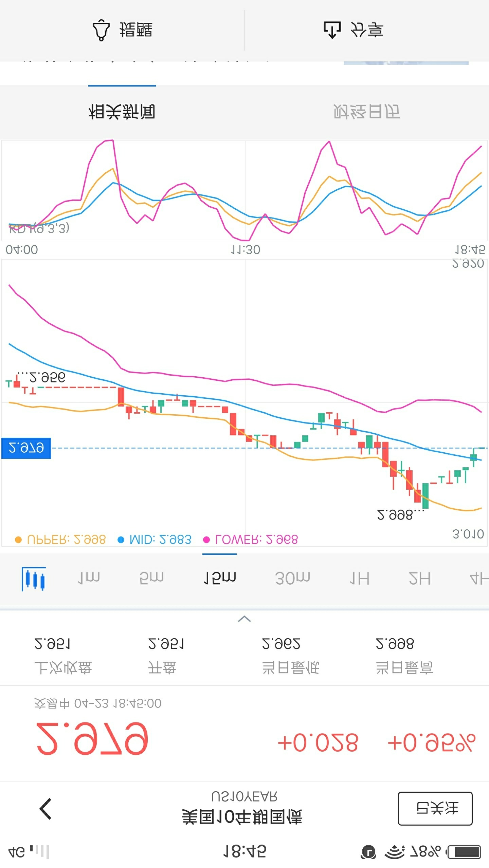Open the candlestick chart type icon
Viewport: 489px width, 868px height.
[34, 579]
